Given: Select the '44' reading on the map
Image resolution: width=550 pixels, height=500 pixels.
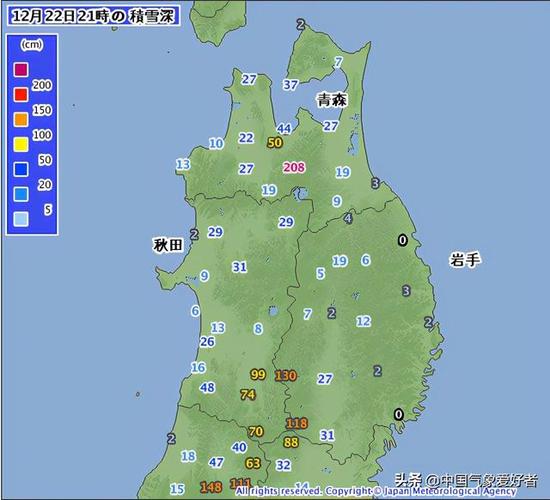Looking at the screenshot, I should [284, 128].
